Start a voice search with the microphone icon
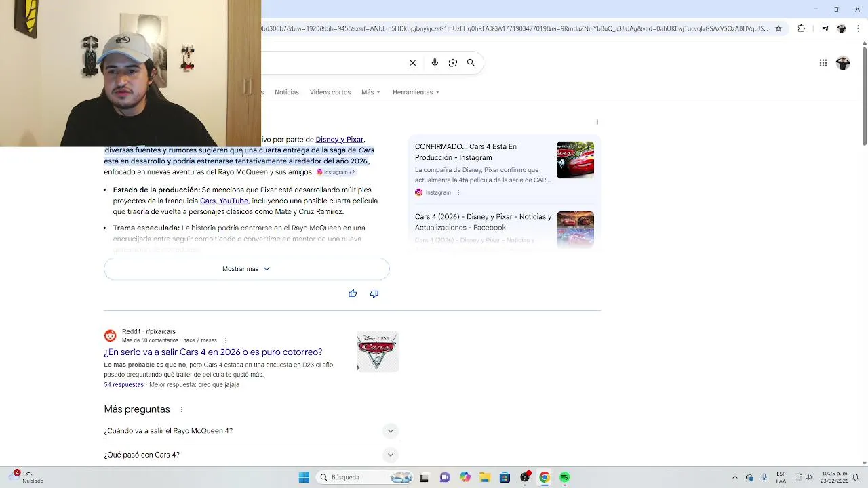Viewport: 868px width, 488px height. pos(435,63)
